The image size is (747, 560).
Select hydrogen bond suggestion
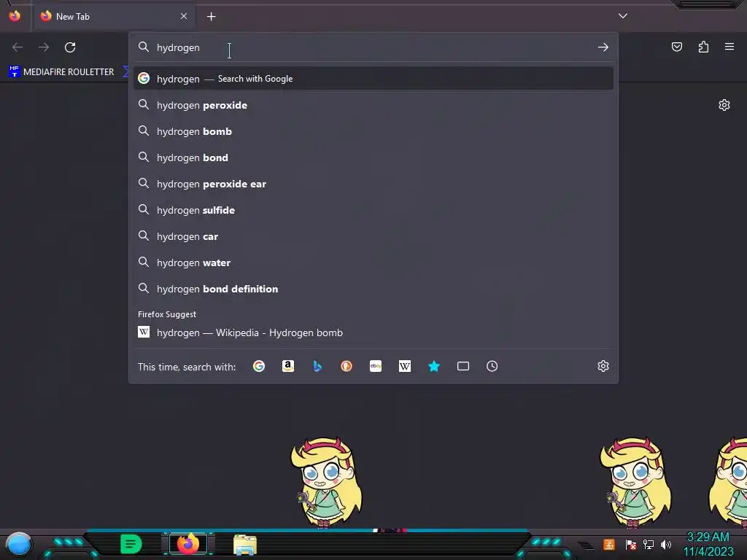(x=373, y=157)
